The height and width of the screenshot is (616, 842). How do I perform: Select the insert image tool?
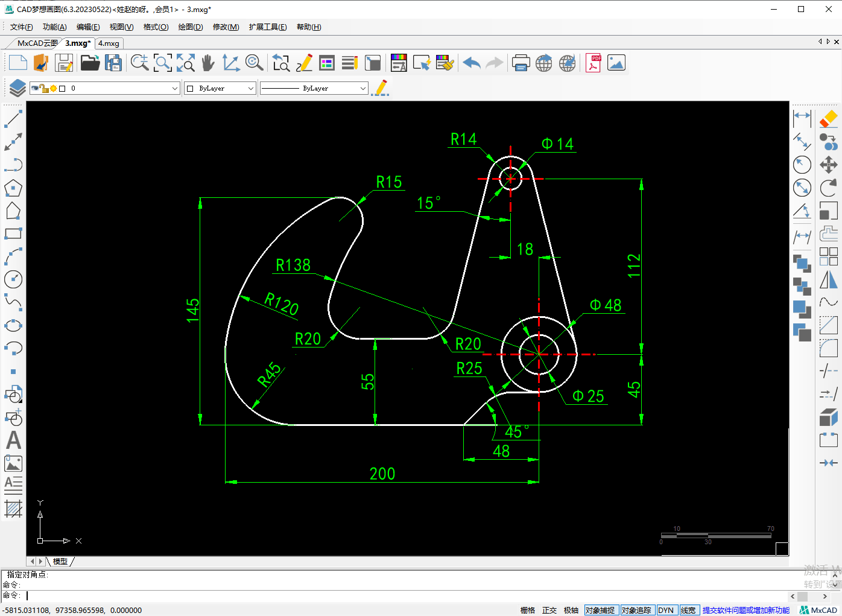tap(13, 463)
